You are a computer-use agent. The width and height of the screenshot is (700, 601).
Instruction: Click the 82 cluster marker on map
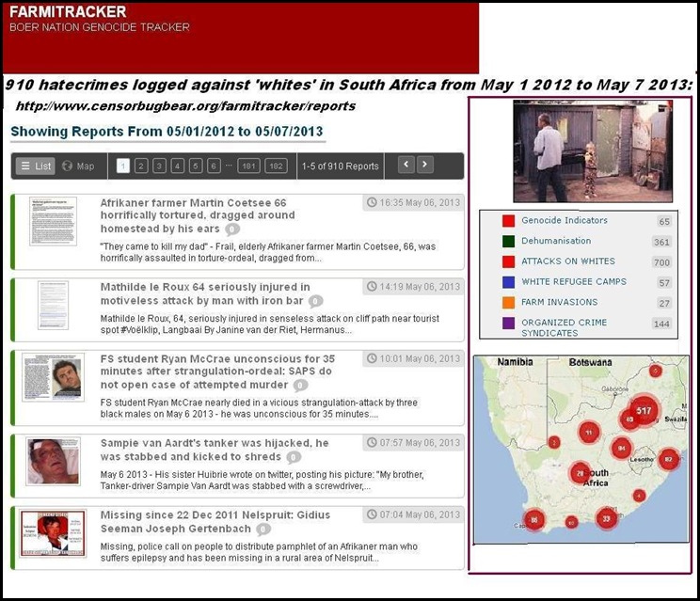(x=669, y=460)
